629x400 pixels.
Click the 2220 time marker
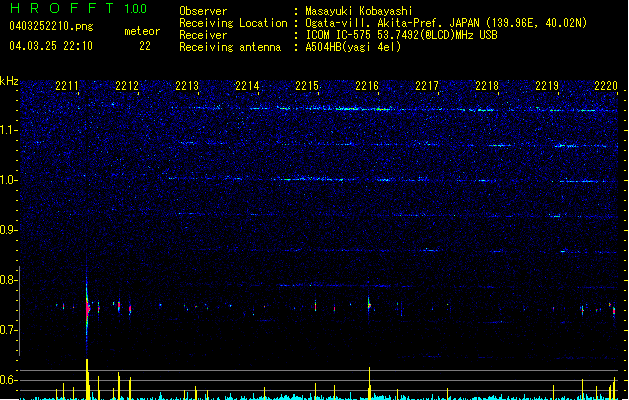tap(606, 86)
